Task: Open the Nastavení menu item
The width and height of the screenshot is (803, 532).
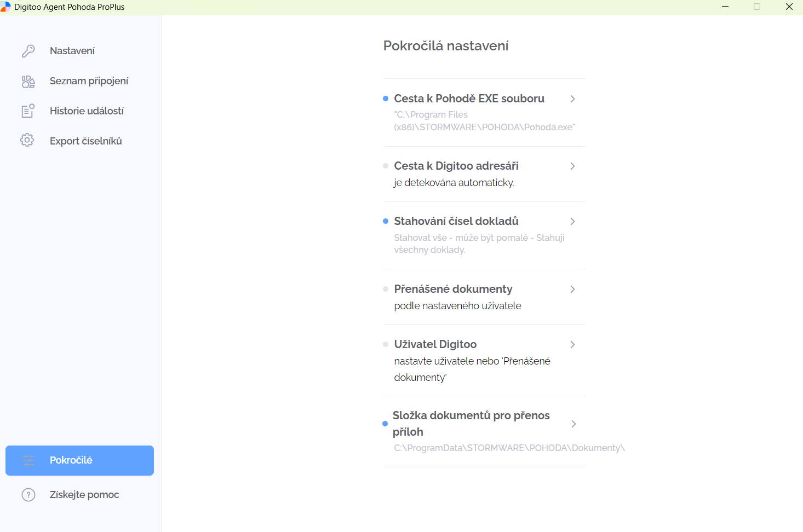Action: point(72,51)
